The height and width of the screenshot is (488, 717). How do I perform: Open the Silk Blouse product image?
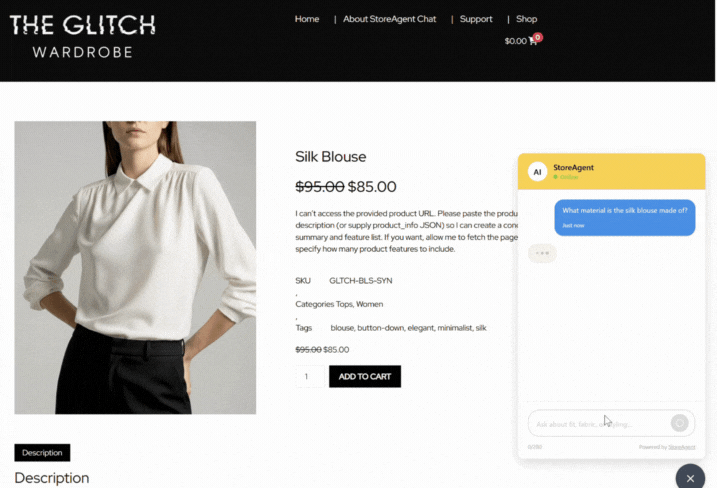pyautogui.click(x=135, y=268)
